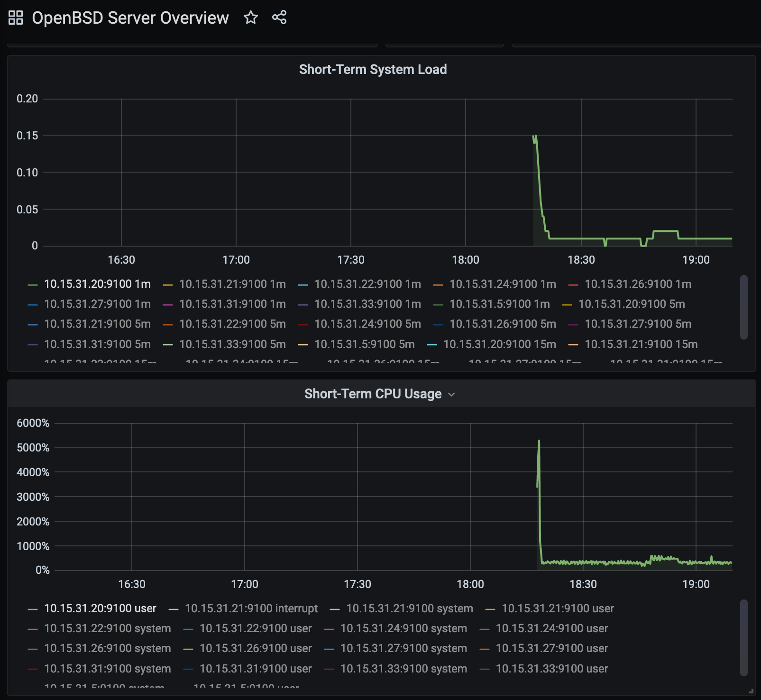The width and height of the screenshot is (761, 700).
Task: Toggle the 10.15.31.20:9100 1m load series
Action: point(97,284)
